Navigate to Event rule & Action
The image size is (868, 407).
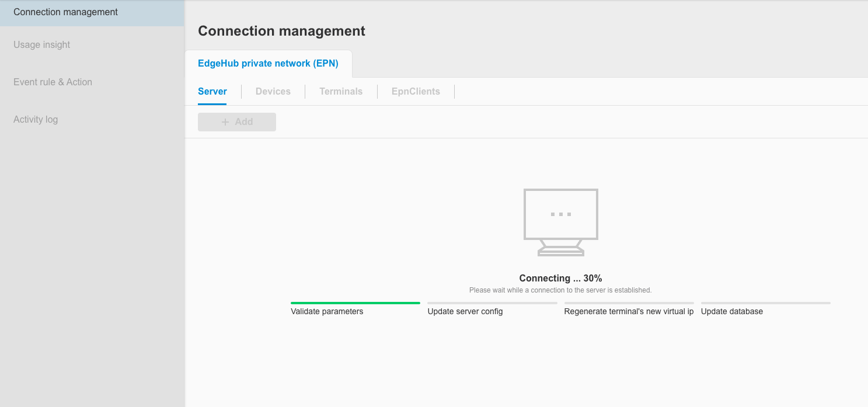[53, 82]
